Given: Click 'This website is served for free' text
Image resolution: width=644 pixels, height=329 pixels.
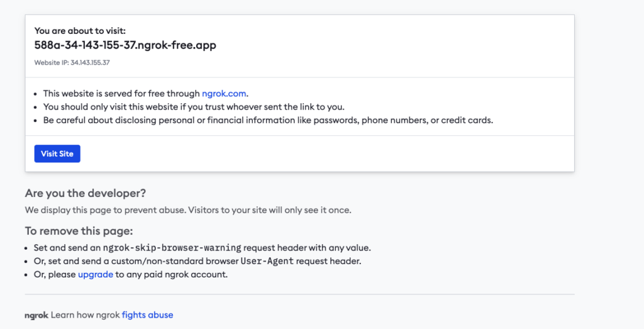Looking at the screenshot, I should (121, 93).
